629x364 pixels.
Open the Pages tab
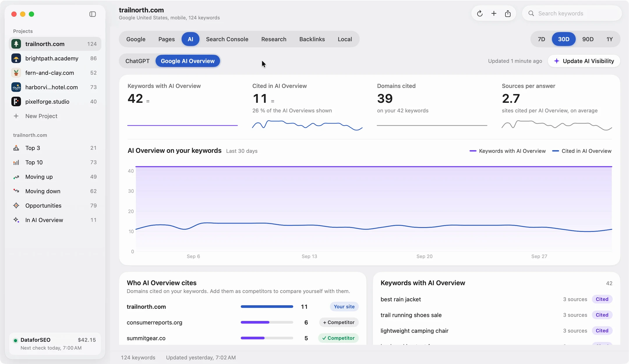coord(167,39)
